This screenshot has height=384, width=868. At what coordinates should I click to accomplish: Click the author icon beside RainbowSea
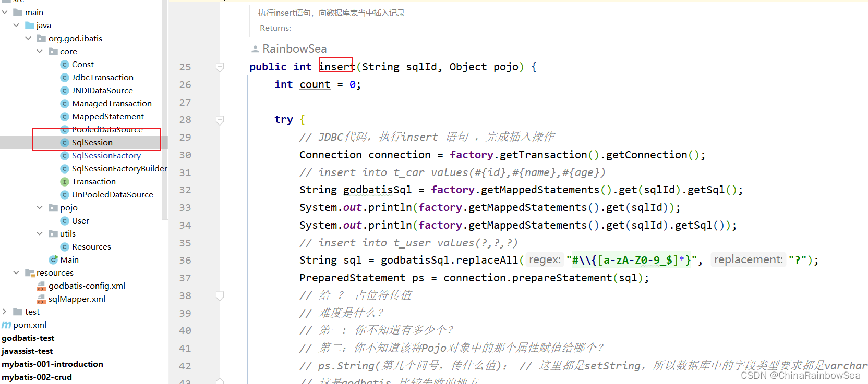click(x=255, y=49)
